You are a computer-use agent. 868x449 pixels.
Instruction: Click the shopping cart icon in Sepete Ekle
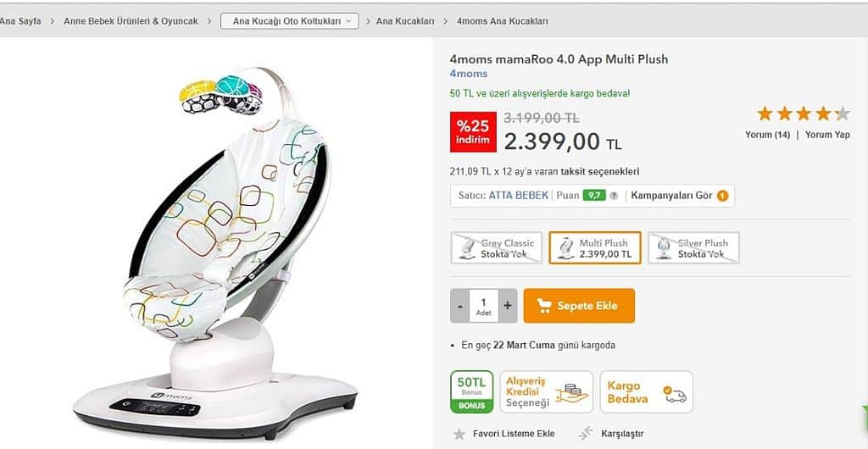(x=544, y=306)
